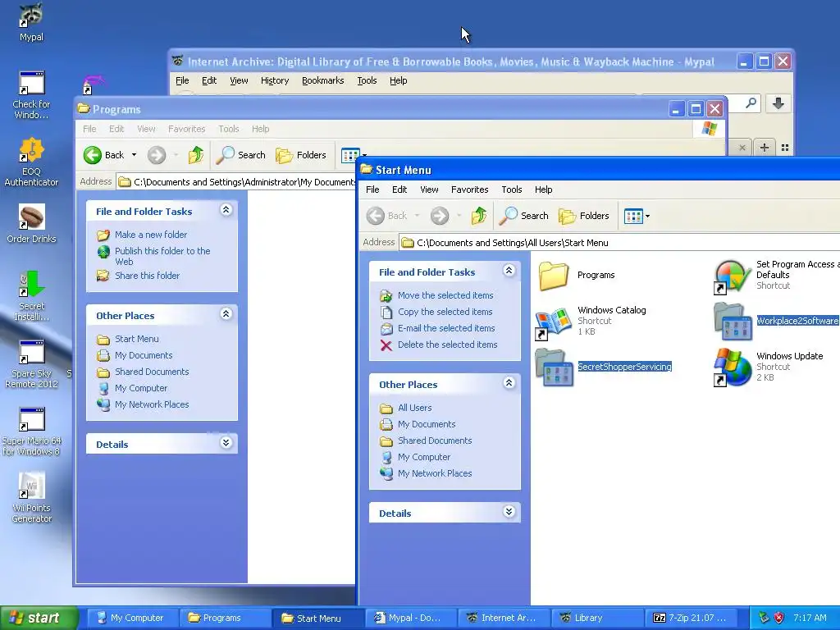Collapse File and Folder Tasks in Start Menu window
840x630 pixels.
(x=509, y=271)
